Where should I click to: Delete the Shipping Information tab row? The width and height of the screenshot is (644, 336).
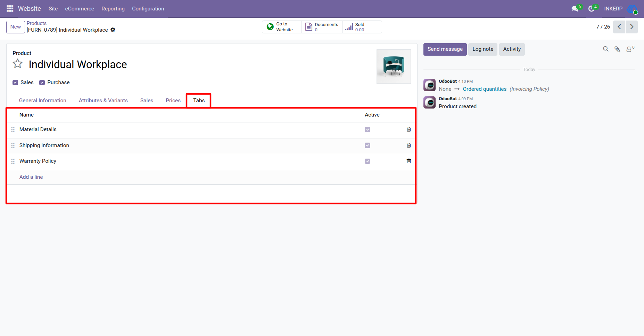[x=409, y=145]
